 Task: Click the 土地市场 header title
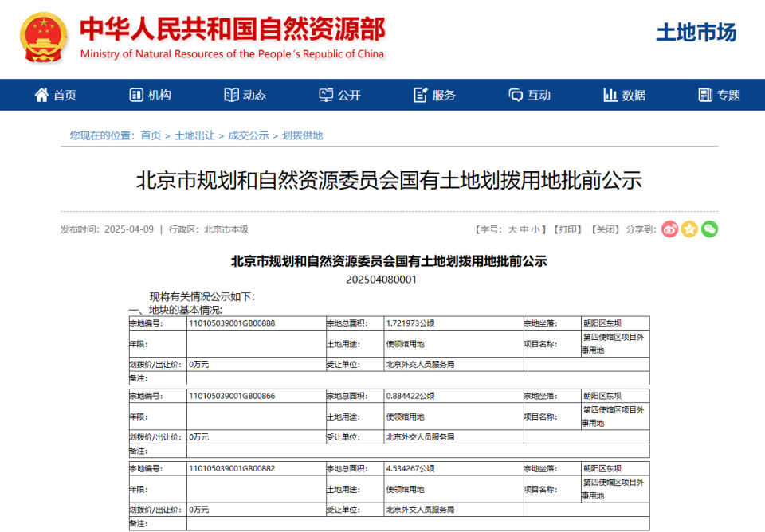coord(696,32)
